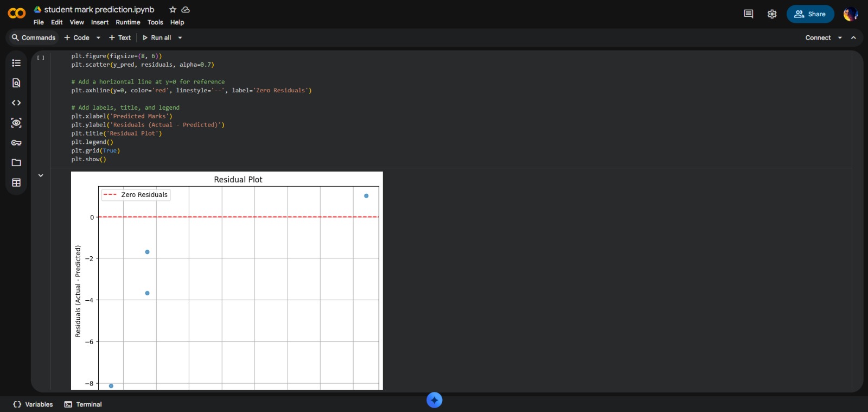
Task: Click the Commands search box
Action: click(34, 38)
